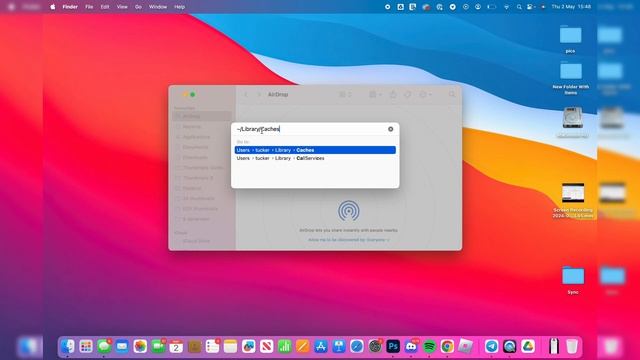Open the 'Allow me to be discovered by' dropdown
Screen dimensions: 640x360
[x=349, y=240]
